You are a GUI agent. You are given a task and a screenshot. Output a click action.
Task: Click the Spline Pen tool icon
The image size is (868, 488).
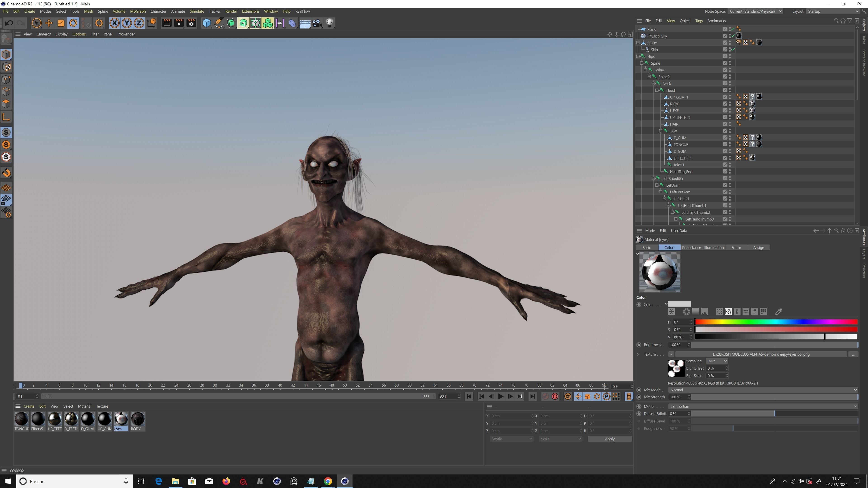click(219, 23)
